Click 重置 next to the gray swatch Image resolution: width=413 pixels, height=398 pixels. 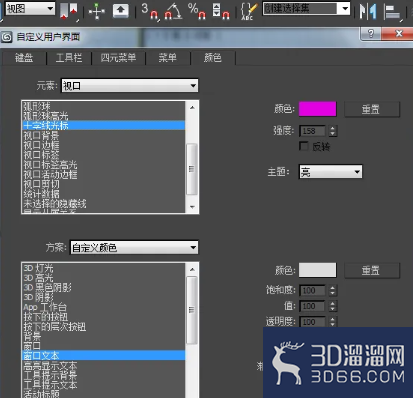[371, 270]
